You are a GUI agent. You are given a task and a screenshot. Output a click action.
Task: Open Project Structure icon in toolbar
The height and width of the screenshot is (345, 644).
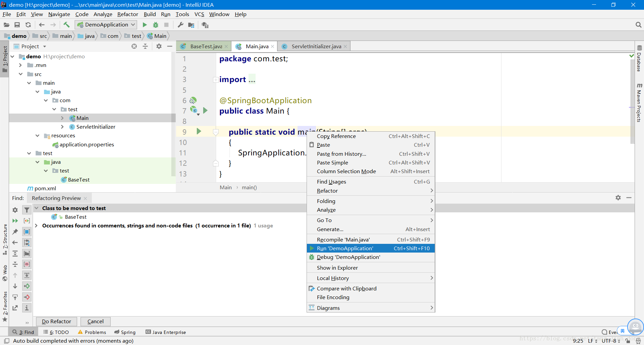(191, 25)
